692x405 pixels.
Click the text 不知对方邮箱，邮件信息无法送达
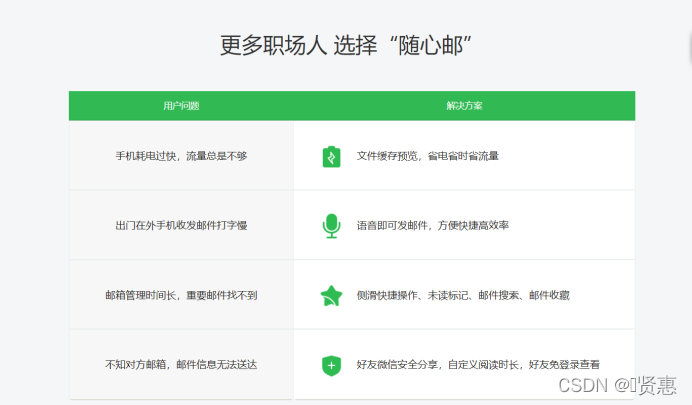pos(181,364)
